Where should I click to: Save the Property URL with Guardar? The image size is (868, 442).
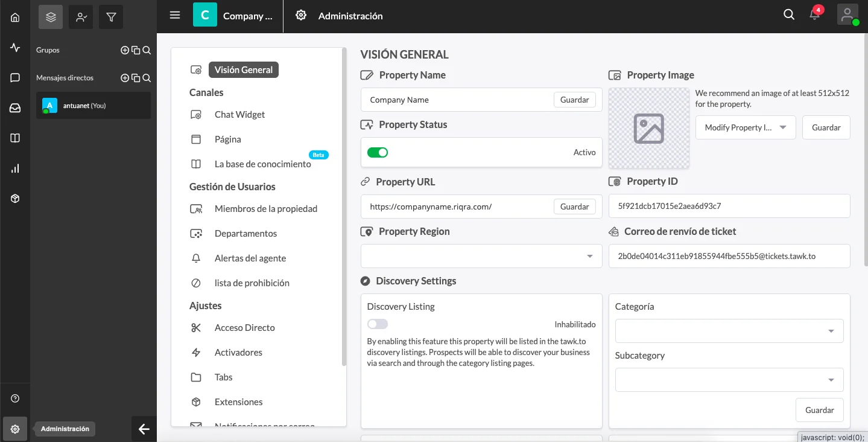click(574, 207)
